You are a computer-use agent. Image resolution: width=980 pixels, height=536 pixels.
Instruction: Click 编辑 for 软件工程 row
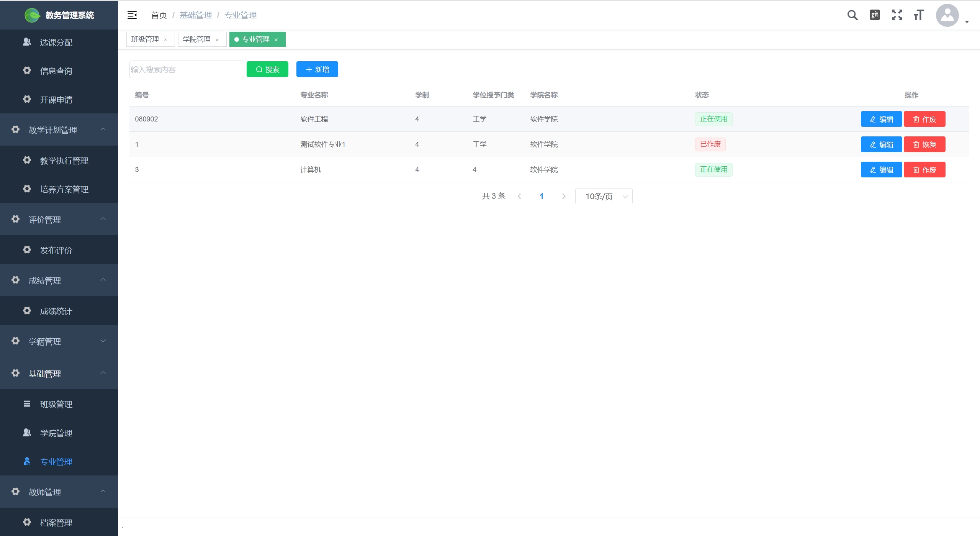[x=881, y=119]
